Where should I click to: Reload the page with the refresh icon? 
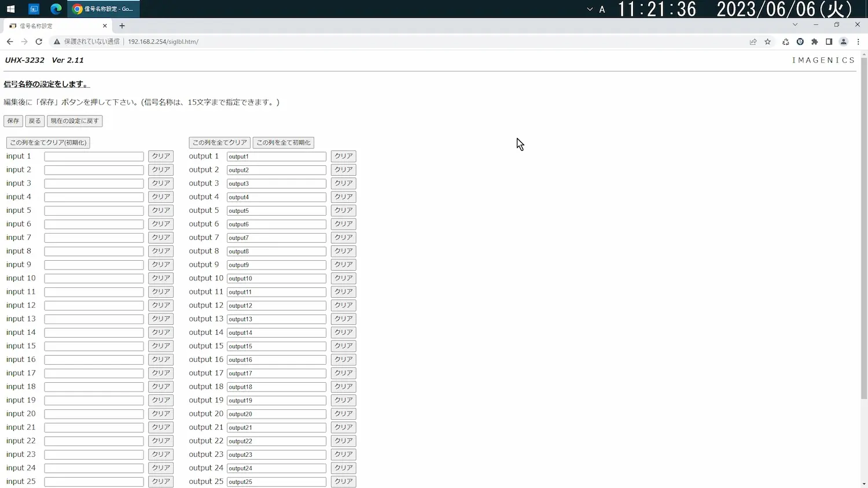click(39, 42)
